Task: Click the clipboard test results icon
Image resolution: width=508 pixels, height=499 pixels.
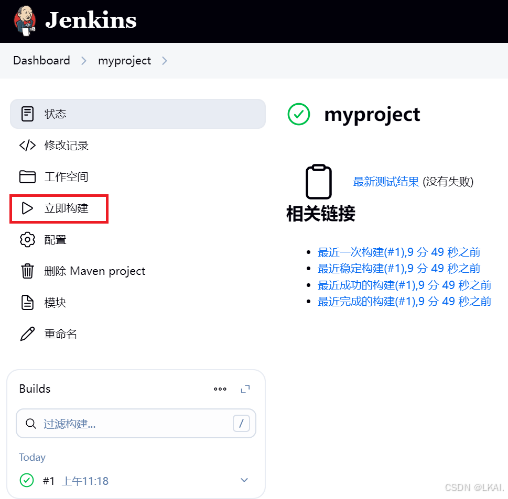Action: tap(319, 181)
